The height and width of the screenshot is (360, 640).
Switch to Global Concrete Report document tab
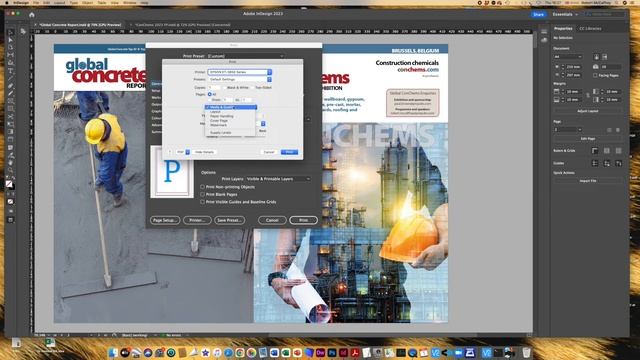(80, 25)
